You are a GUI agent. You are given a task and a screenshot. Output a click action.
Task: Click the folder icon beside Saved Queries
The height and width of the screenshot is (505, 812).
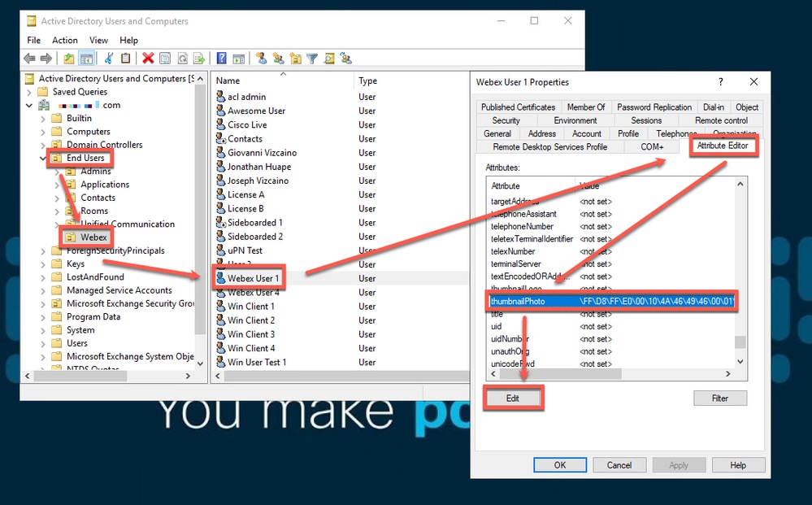43,92
